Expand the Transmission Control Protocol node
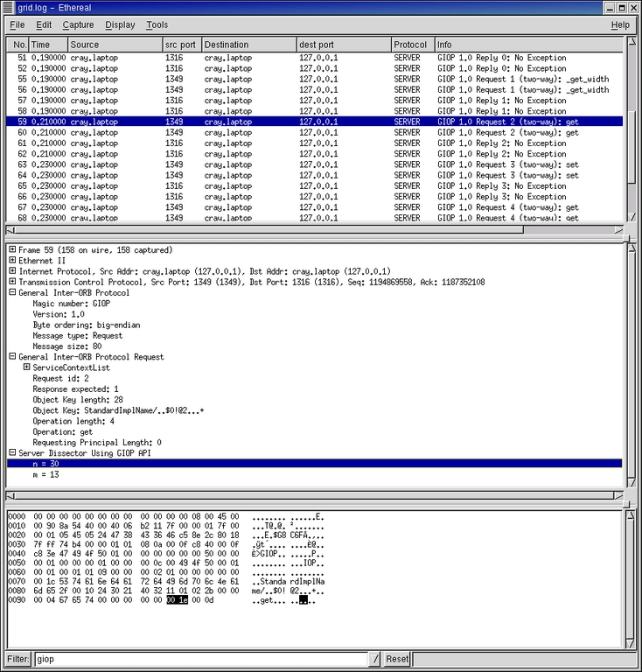 pos(12,283)
